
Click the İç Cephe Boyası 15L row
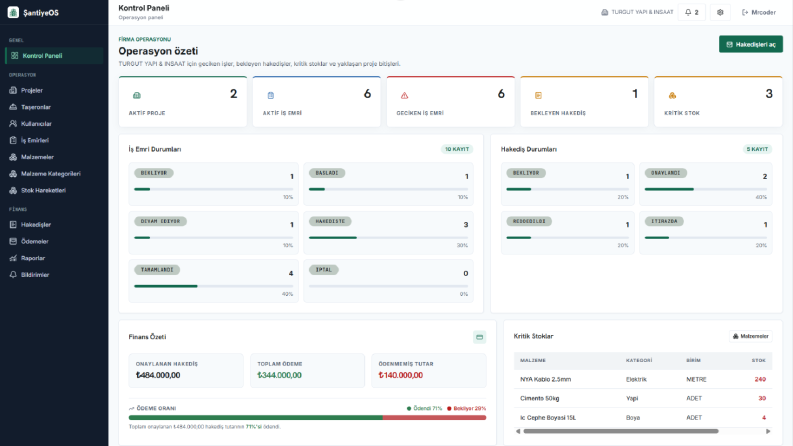643,418
